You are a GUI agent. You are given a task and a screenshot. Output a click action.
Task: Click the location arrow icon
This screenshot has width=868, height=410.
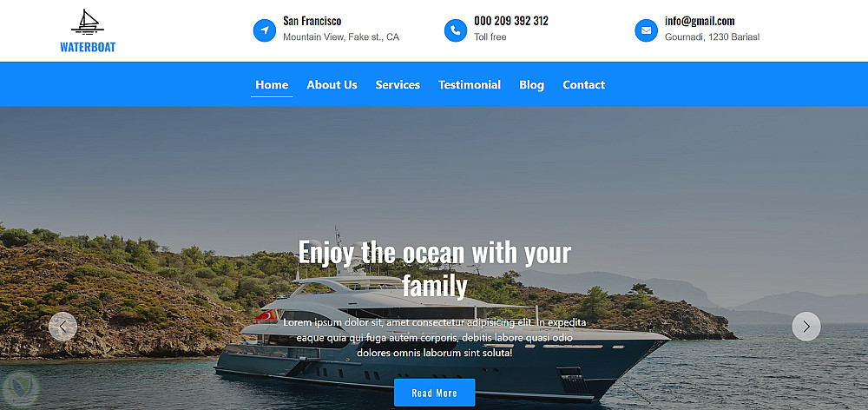265,30
